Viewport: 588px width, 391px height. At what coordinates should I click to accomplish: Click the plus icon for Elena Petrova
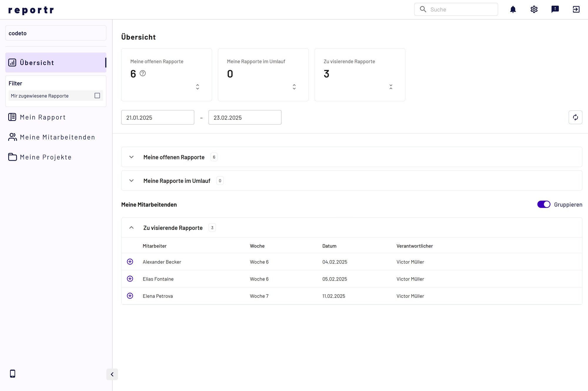point(130,296)
